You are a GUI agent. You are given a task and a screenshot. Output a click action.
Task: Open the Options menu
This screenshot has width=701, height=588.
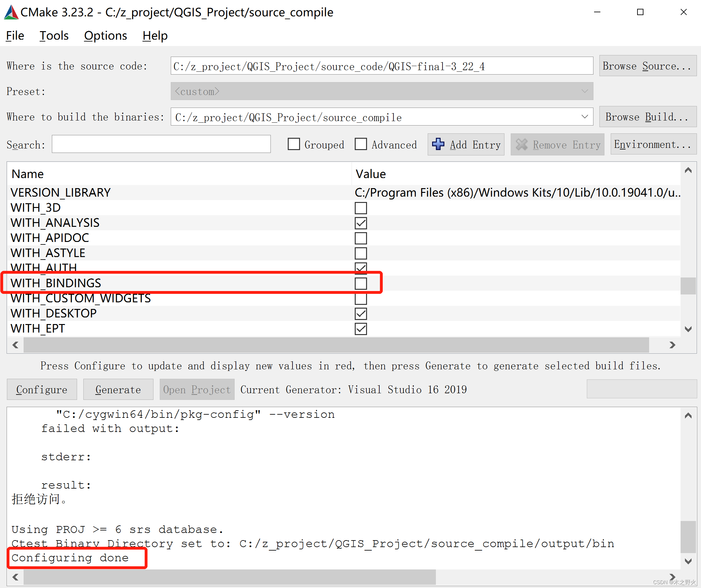click(x=105, y=36)
